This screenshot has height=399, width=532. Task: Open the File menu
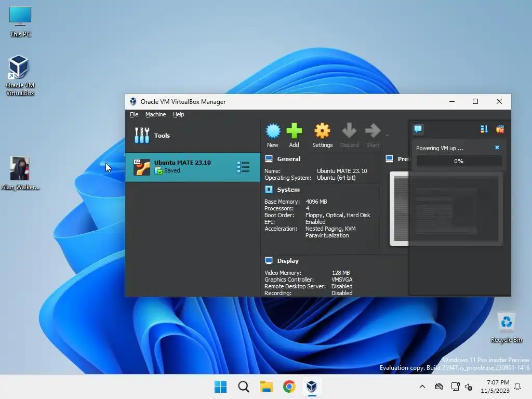[134, 114]
